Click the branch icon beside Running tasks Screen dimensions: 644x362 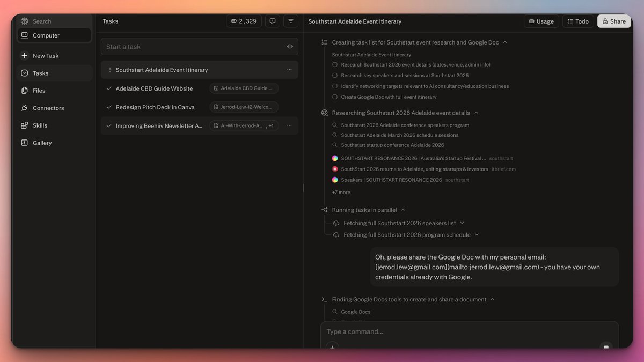click(x=325, y=210)
